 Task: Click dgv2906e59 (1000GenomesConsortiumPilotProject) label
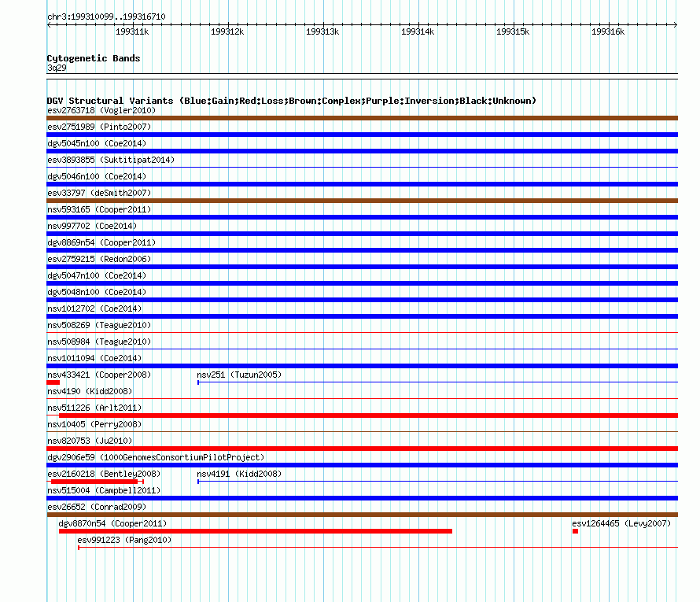coord(156,457)
